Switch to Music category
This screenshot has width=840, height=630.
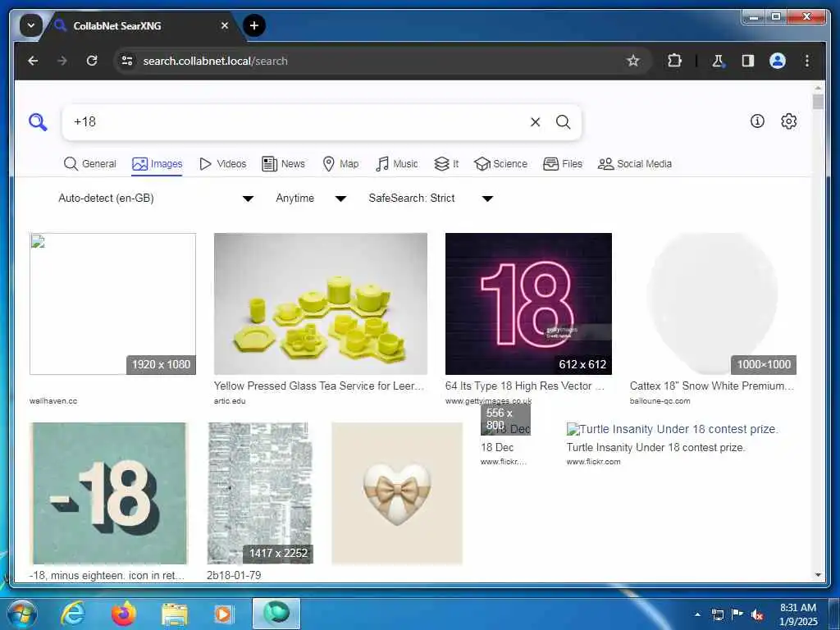397,164
